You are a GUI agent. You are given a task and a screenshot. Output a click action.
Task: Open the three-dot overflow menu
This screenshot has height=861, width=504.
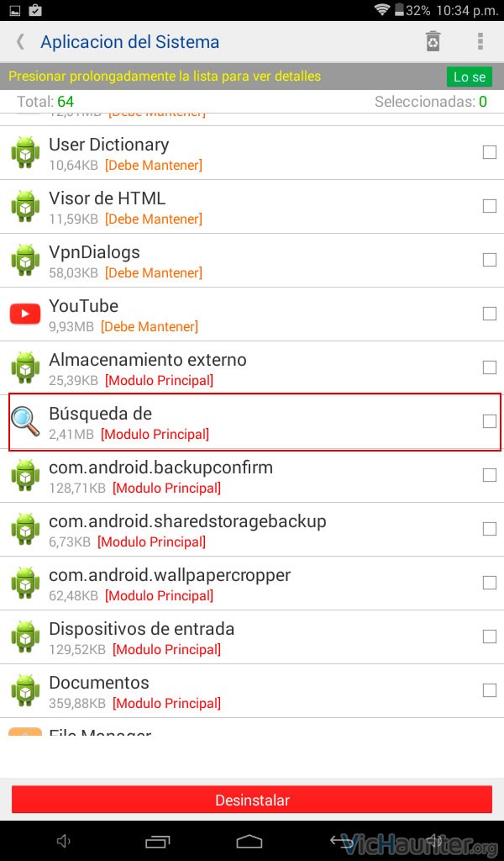point(480,42)
